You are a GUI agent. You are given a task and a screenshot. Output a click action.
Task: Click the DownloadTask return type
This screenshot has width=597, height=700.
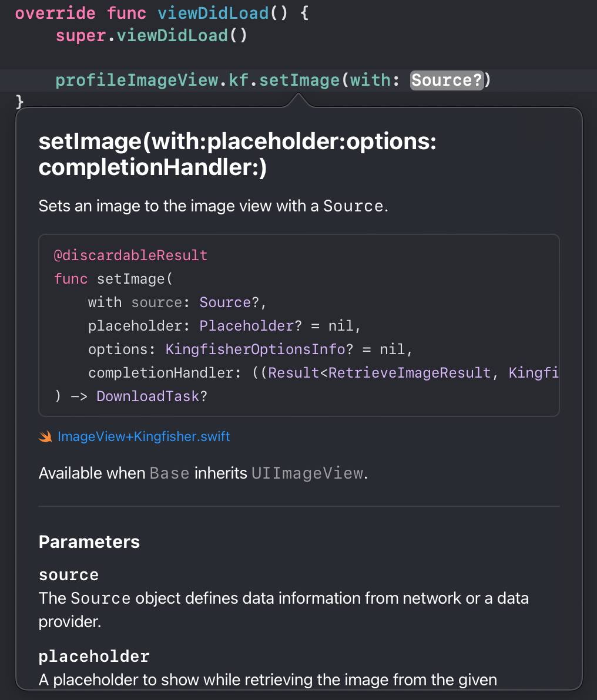[x=148, y=396]
